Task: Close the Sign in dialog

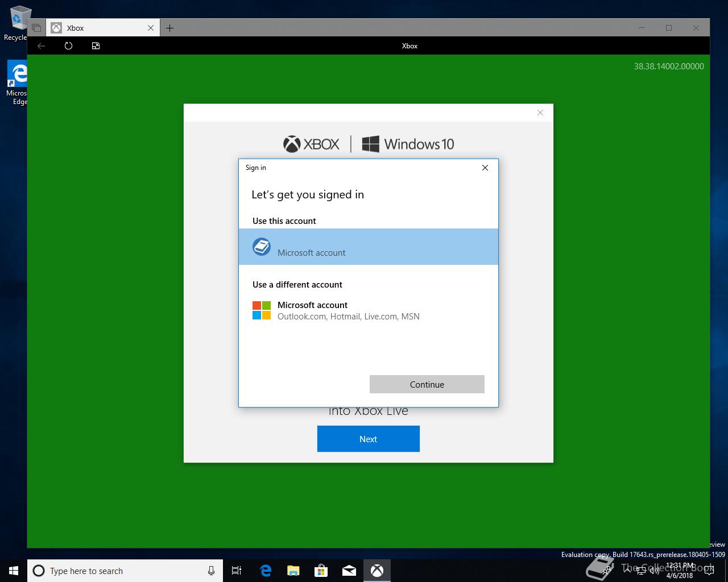Action: click(485, 168)
